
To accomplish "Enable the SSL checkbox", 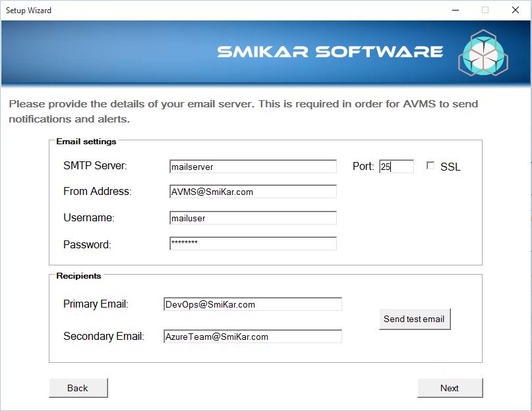I will pyautogui.click(x=430, y=165).
